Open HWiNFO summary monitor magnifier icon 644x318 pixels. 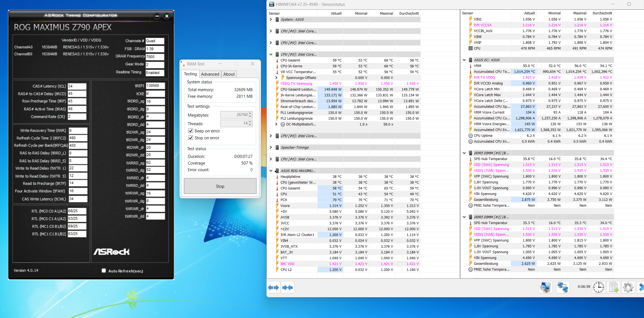546,287
